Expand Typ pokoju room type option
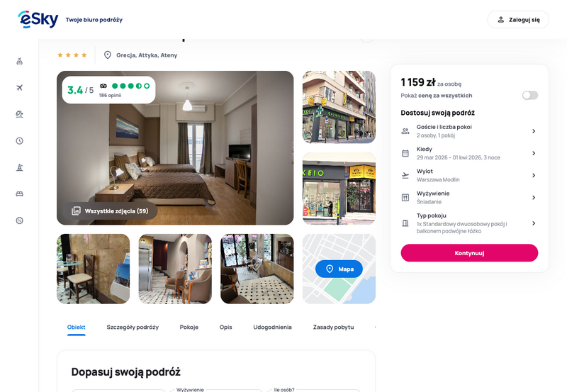 pyautogui.click(x=469, y=223)
